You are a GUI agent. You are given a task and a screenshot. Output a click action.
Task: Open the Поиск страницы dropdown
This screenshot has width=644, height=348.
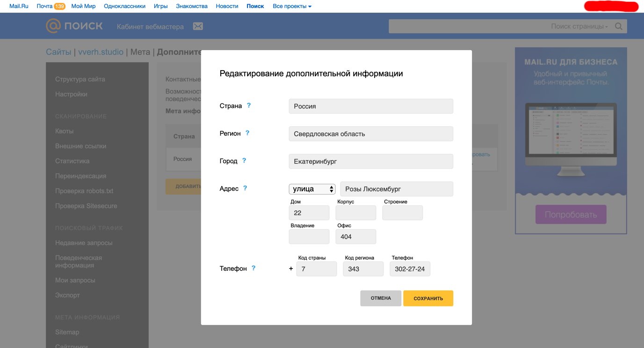point(579,26)
